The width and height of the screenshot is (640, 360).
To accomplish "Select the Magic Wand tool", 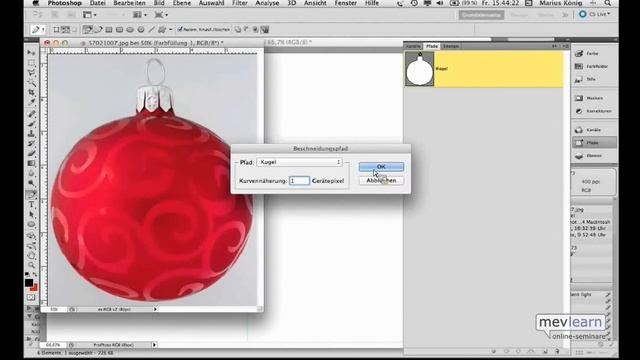I will tap(31, 82).
